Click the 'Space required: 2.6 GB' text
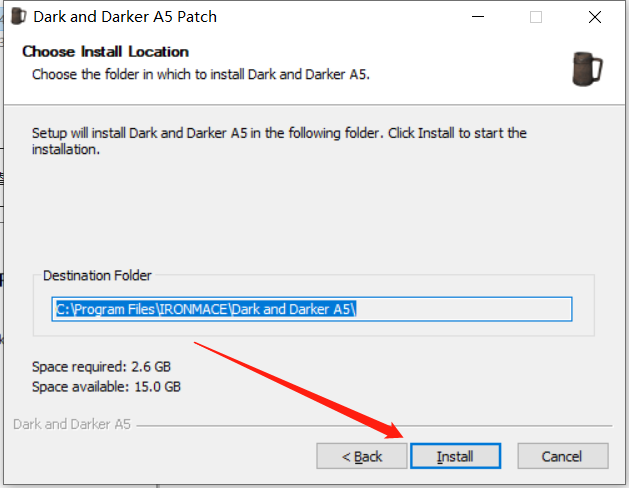This screenshot has width=629, height=488. [101, 367]
